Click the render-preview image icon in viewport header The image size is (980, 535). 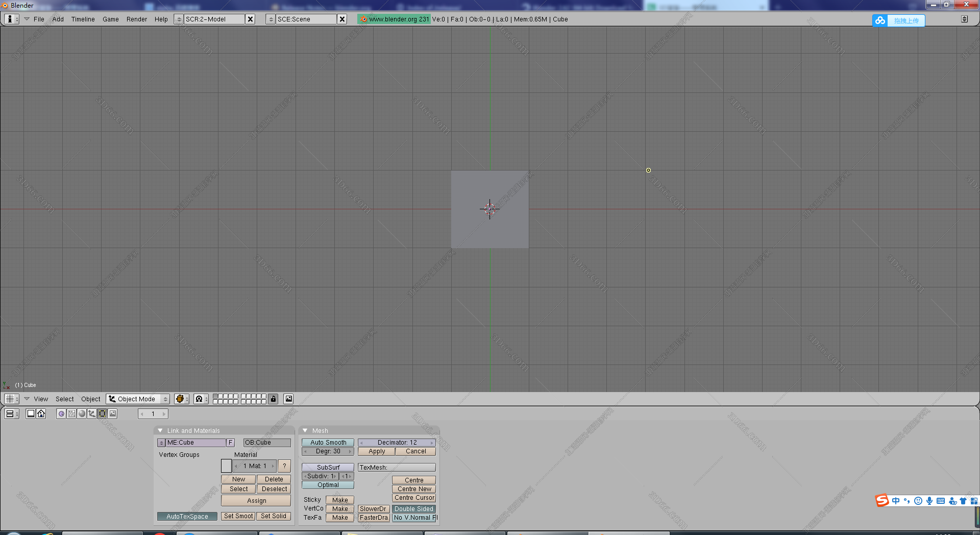tap(288, 399)
